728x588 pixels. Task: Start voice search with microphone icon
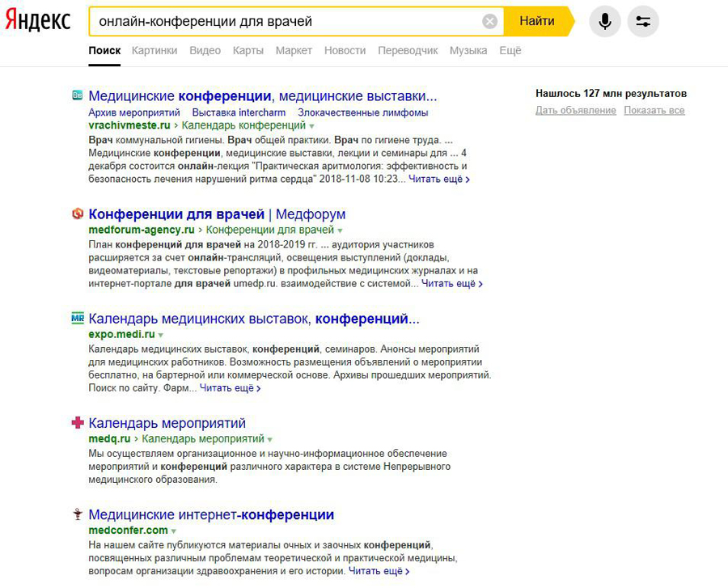pos(605,22)
